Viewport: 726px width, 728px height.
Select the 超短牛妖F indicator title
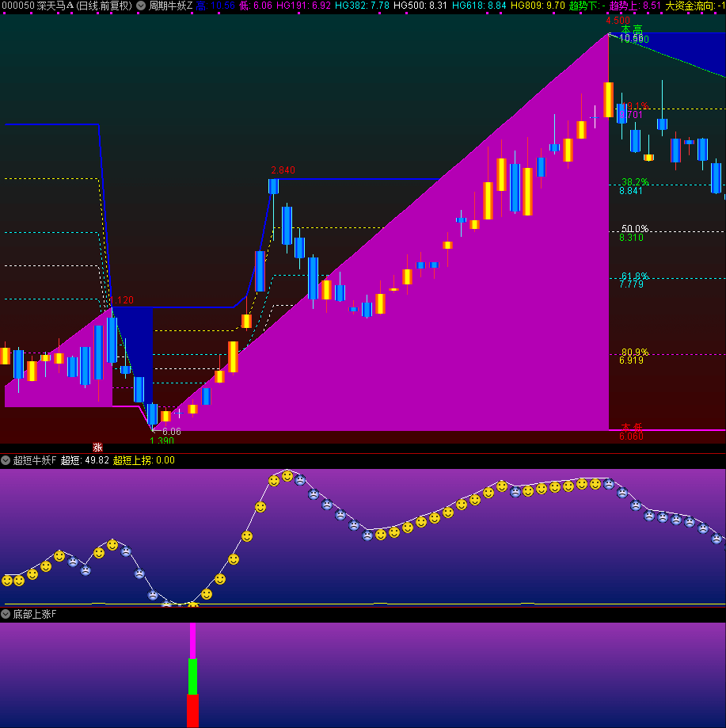click(x=35, y=460)
